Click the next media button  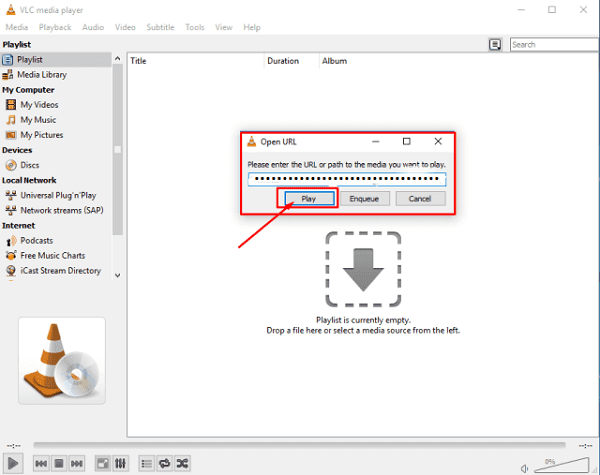77,464
